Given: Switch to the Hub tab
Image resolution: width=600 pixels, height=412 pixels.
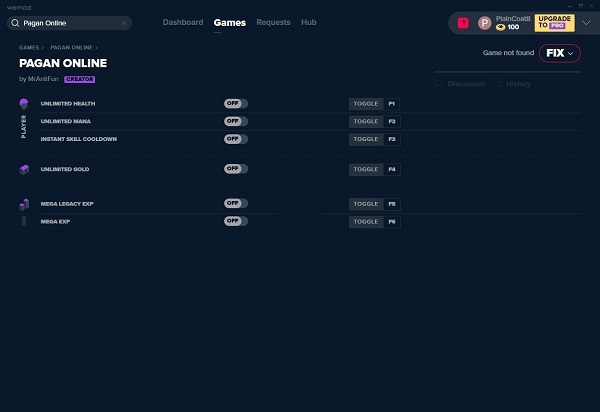Looking at the screenshot, I should click(308, 22).
